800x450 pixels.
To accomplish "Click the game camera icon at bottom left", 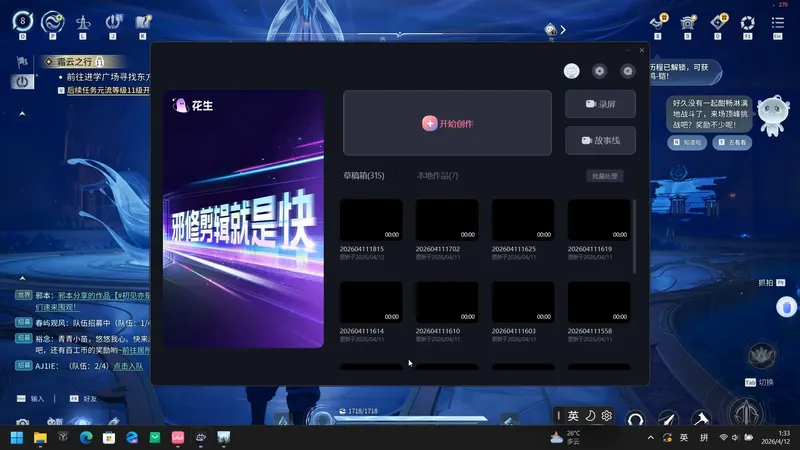I will pyautogui.click(x=22, y=422).
